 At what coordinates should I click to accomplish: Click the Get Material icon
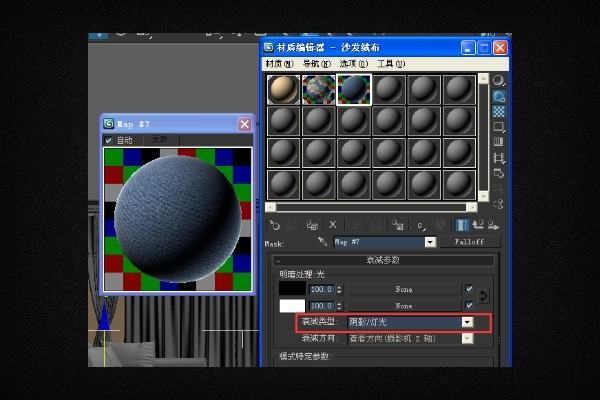[275, 225]
